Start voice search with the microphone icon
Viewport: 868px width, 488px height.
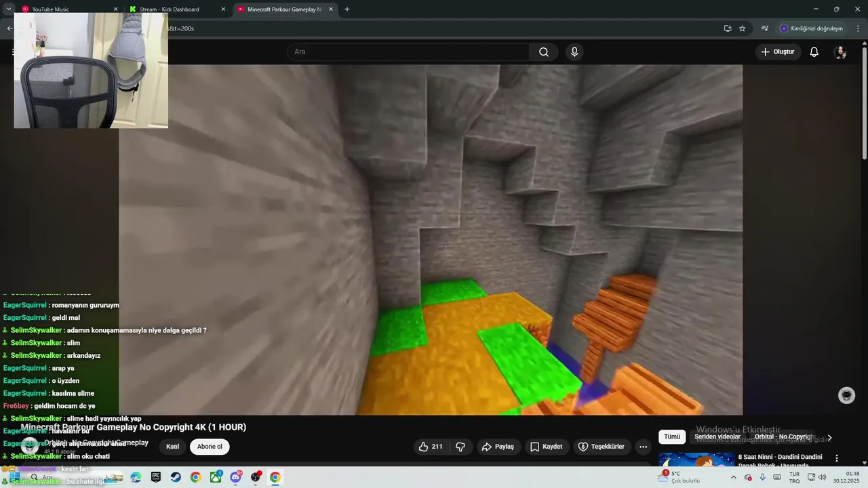tap(574, 52)
